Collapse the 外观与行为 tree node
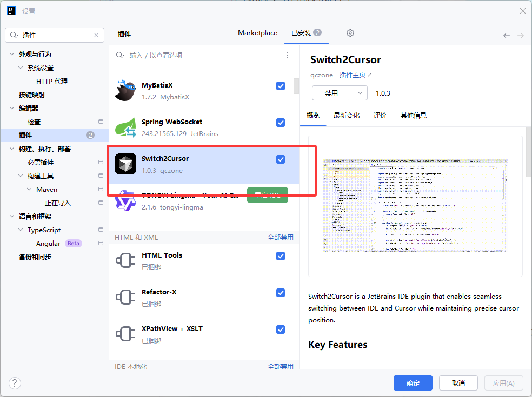 point(12,54)
